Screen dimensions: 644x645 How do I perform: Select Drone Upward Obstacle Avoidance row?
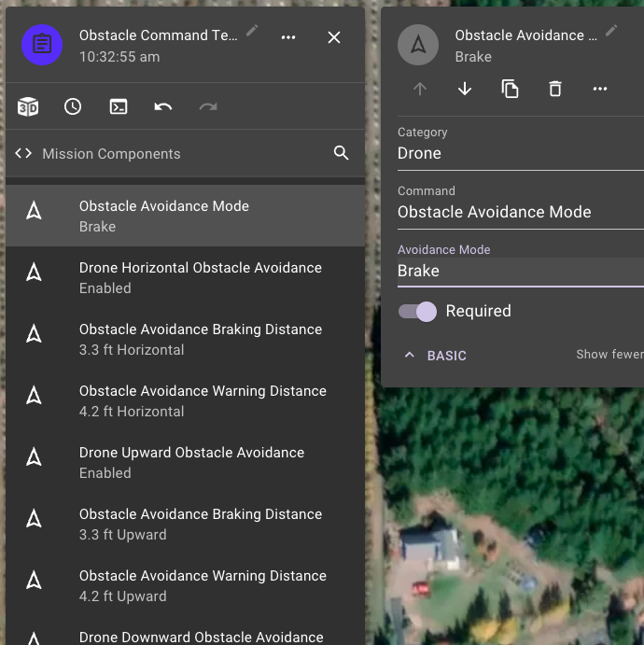185,462
